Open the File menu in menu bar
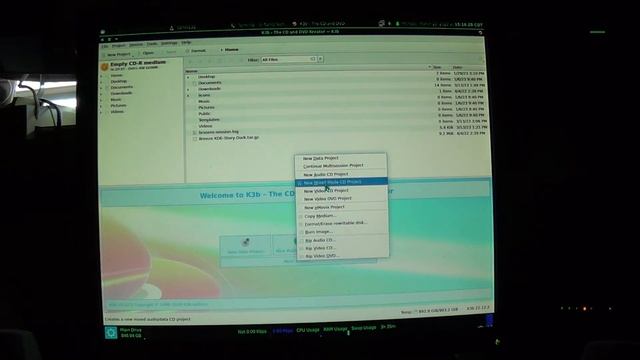The image size is (640, 360). tap(105, 46)
